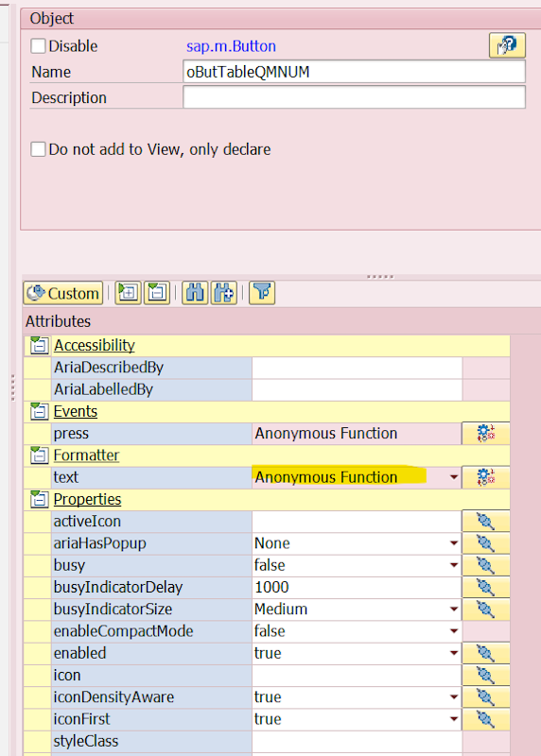This screenshot has height=756, width=541.
Task: Click the binoculars Find icon
Action: tap(195, 293)
